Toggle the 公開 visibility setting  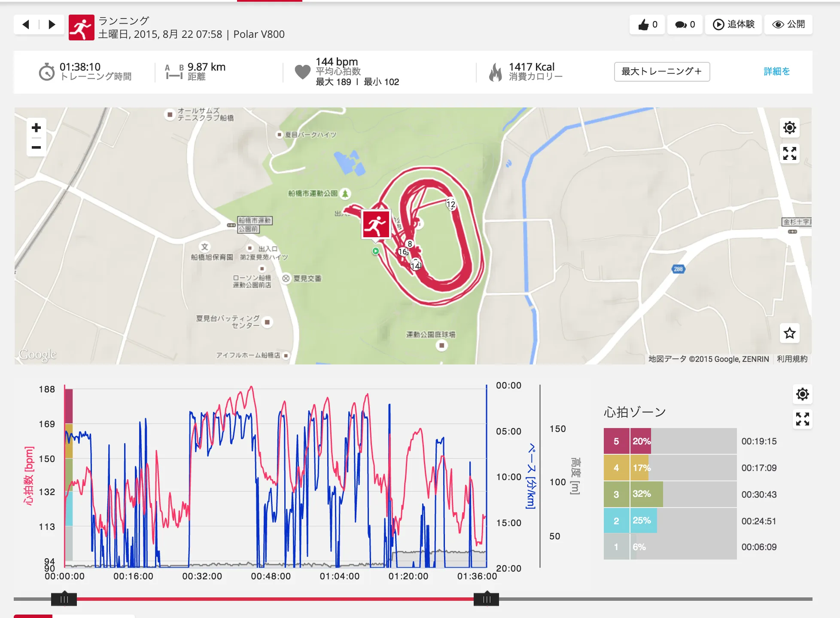tap(788, 24)
